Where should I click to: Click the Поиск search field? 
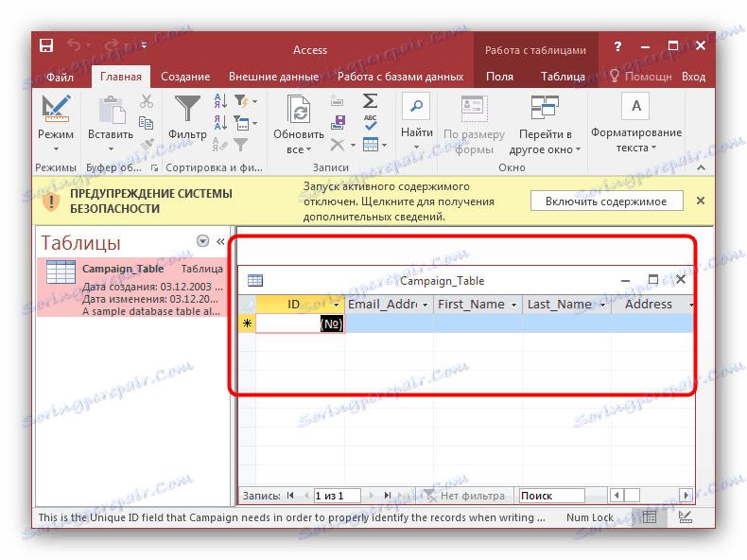tap(551, 496)
